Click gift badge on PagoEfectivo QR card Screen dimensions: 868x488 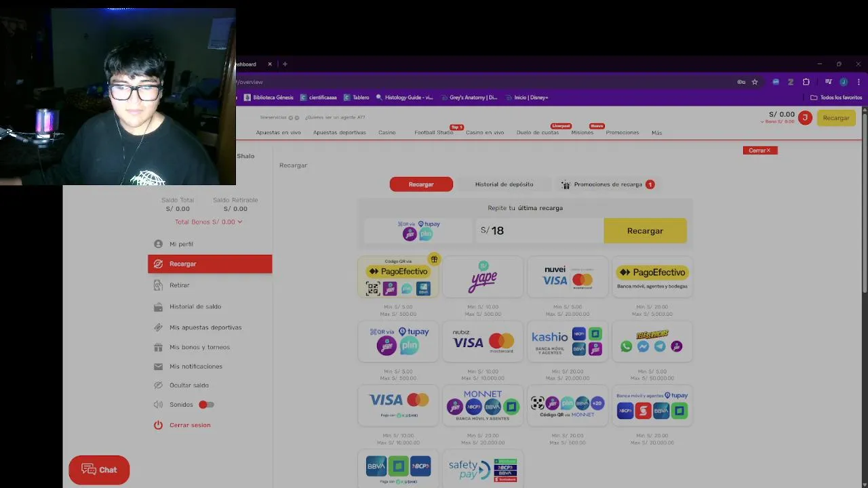click(434, 259)
